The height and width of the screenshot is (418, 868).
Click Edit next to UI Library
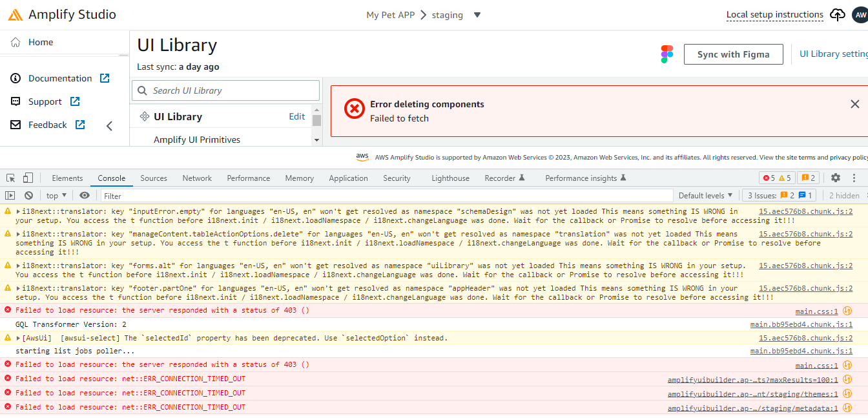(x=296, y=117)
